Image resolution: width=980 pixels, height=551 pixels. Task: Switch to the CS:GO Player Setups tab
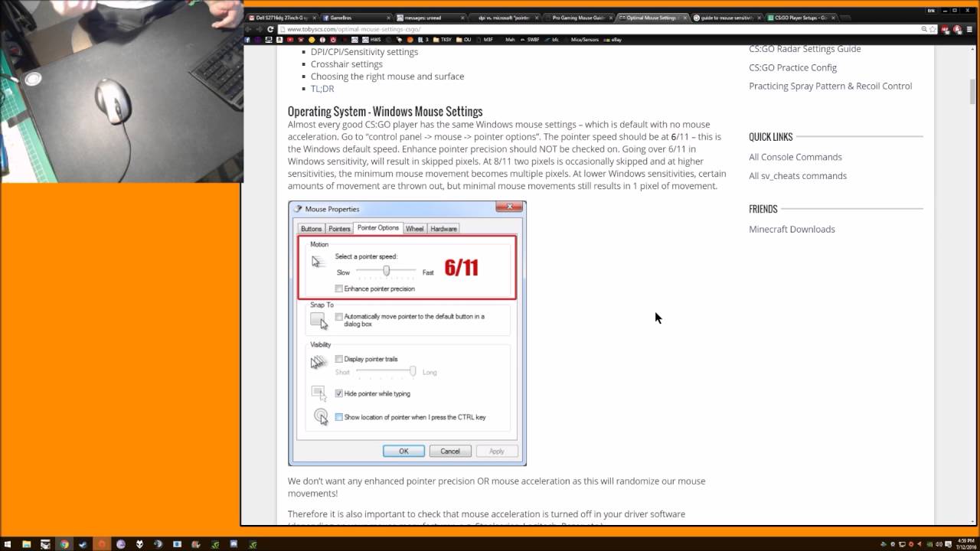point(802,17)
